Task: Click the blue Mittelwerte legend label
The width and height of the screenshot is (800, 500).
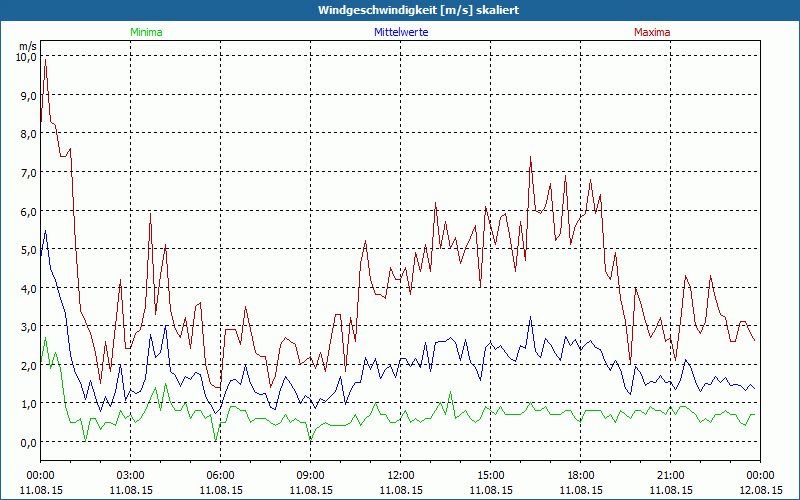Action: 401,32
